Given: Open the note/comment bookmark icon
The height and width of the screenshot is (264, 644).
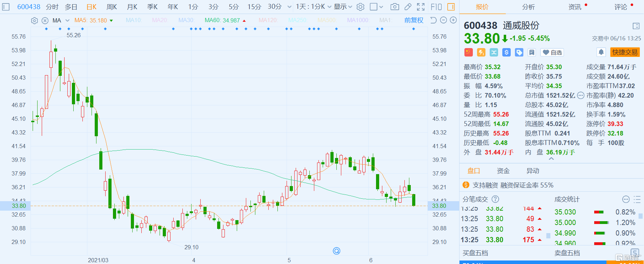Looking at the screenshot, I should coord(532,52).
